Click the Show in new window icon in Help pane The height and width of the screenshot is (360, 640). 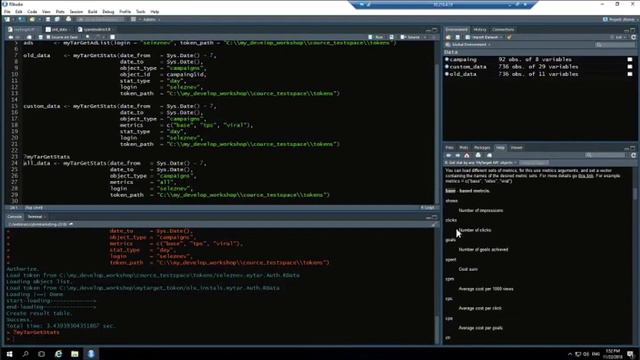point(489,155)
